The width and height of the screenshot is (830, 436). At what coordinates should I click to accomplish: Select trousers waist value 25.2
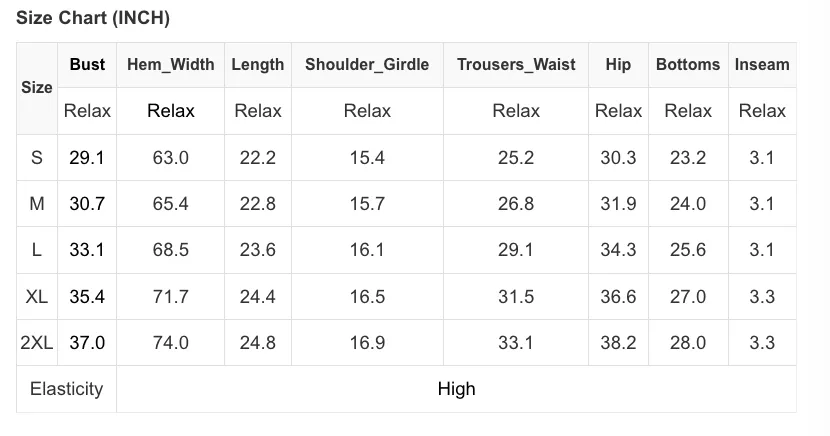pyautogui.click(x=516, y=158)
